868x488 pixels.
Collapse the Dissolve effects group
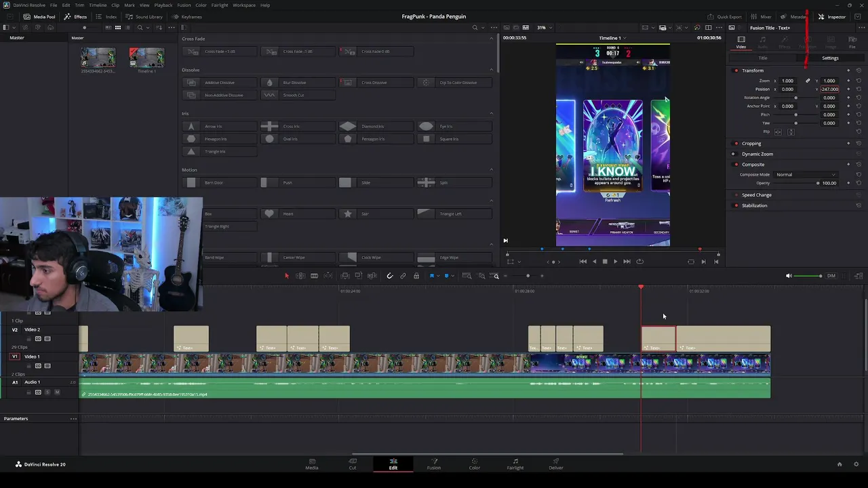(x=492, y=70)
